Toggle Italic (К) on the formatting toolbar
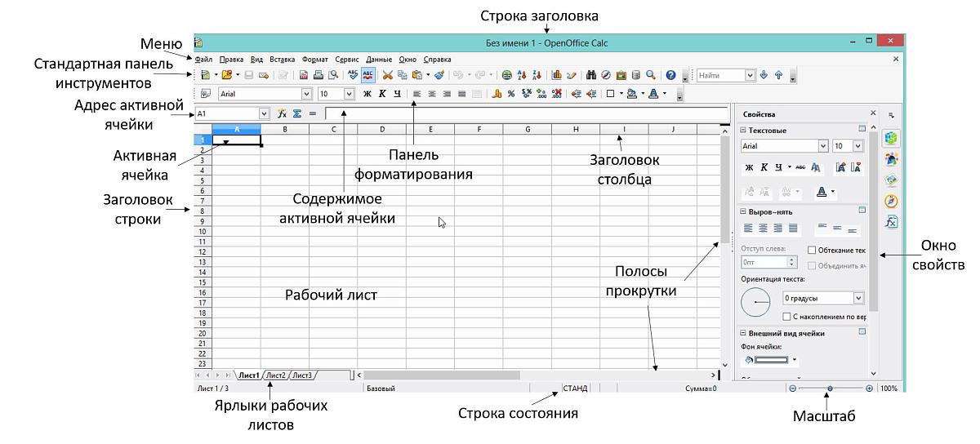The height and width of the screenshot is (444, 980). (x=382, y=94)
